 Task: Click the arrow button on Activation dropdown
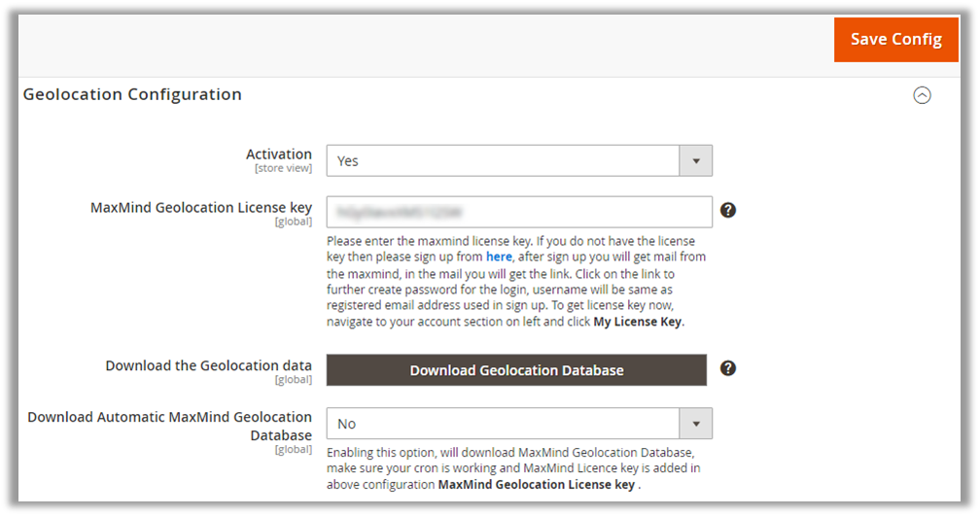pyautogui.click(x=695, y=161)
